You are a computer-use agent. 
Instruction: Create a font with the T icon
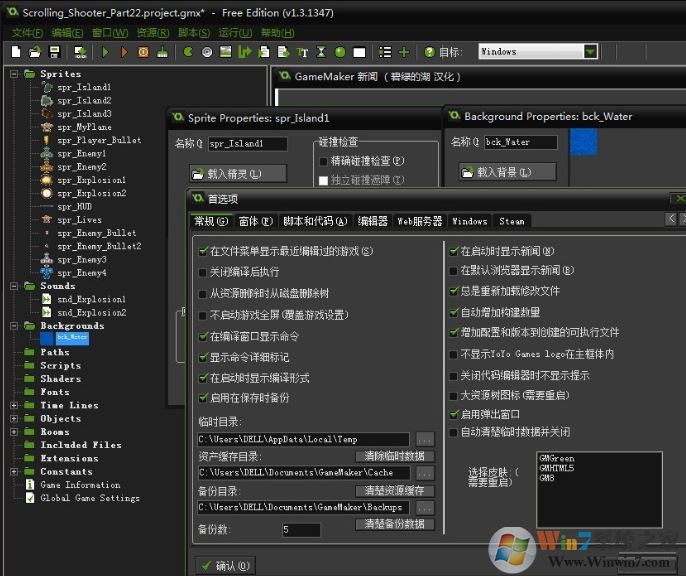(302, 52)
